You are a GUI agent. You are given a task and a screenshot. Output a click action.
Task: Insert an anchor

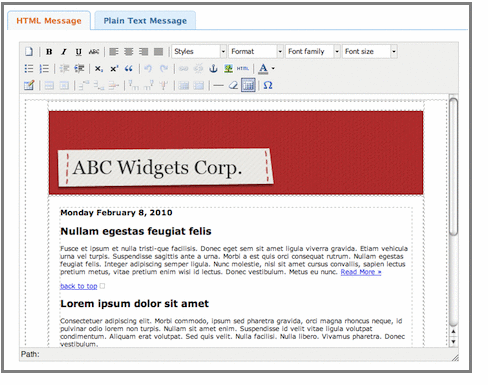point(213,69)
